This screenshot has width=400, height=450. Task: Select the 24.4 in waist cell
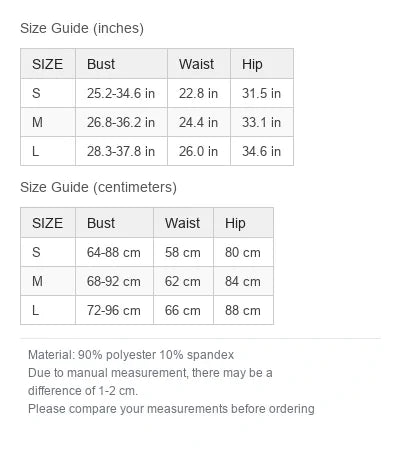[199, 122]
